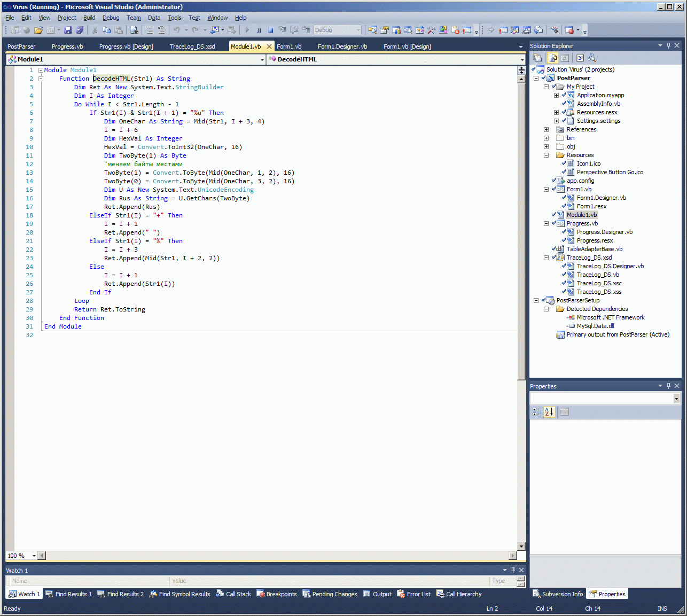Switch to the Form1.Designer.vb tab
This screenshot has width=687, height=616.
342,46
